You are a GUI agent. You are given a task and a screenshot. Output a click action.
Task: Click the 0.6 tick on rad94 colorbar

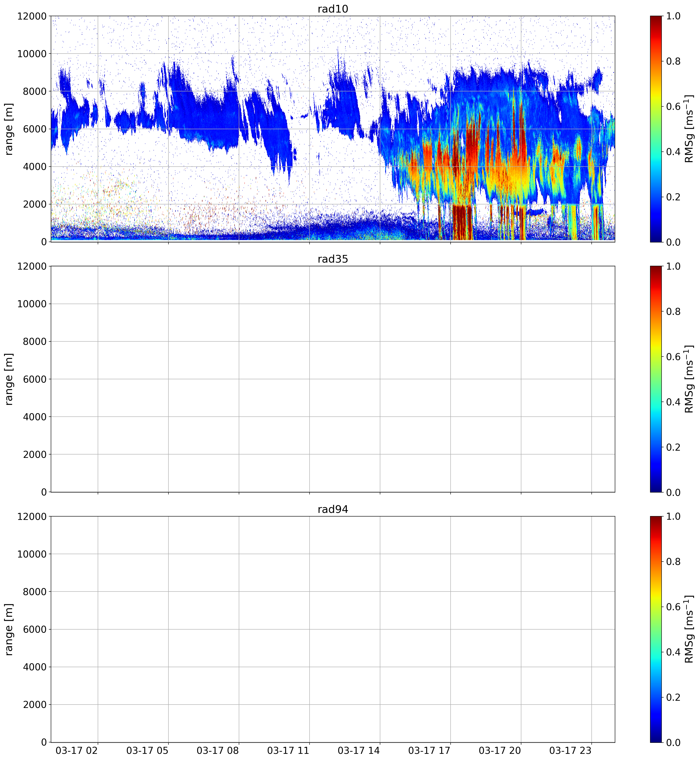pos(673,607)
